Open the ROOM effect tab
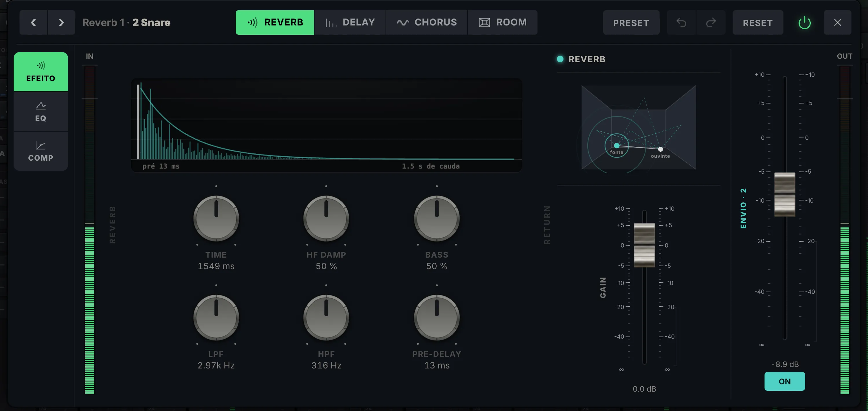Image resolution: width=868 pixels, height=411 pixels. (x=503, y=23)
